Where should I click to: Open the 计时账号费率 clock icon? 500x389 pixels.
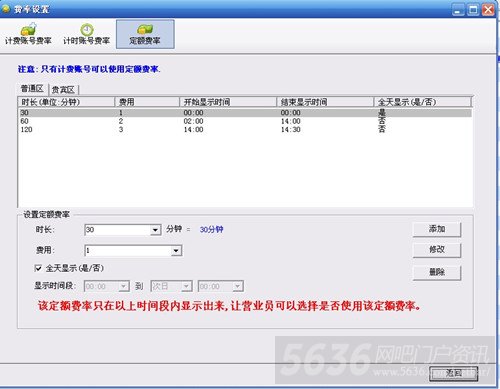pos(87,30)
